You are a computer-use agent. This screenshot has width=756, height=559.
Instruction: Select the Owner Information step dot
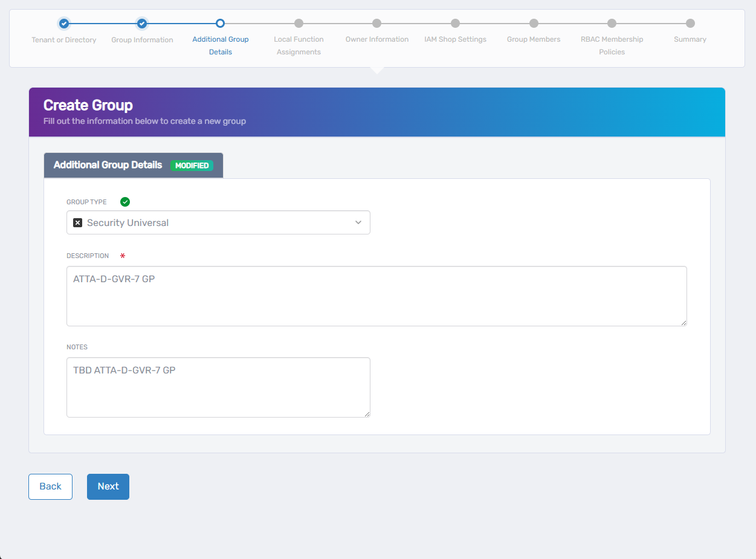click(377, 24)
